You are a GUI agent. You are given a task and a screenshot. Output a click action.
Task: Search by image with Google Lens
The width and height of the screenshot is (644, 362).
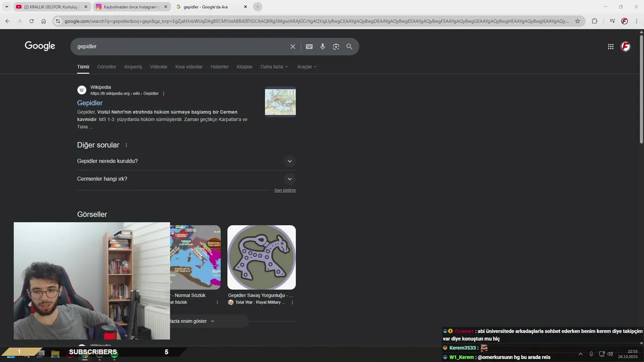coord(336,46)
